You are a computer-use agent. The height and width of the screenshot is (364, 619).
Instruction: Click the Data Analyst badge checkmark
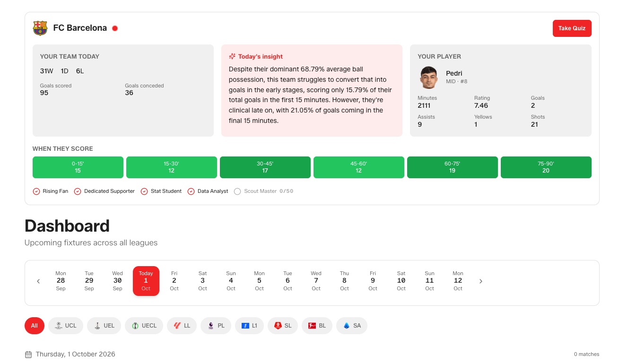[x=191, y=191]
